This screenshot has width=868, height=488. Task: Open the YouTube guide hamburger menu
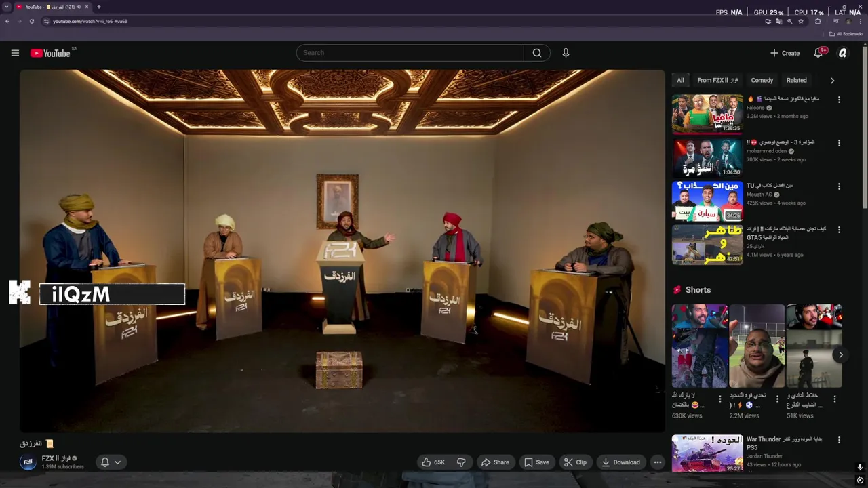(x=15, y=53)
